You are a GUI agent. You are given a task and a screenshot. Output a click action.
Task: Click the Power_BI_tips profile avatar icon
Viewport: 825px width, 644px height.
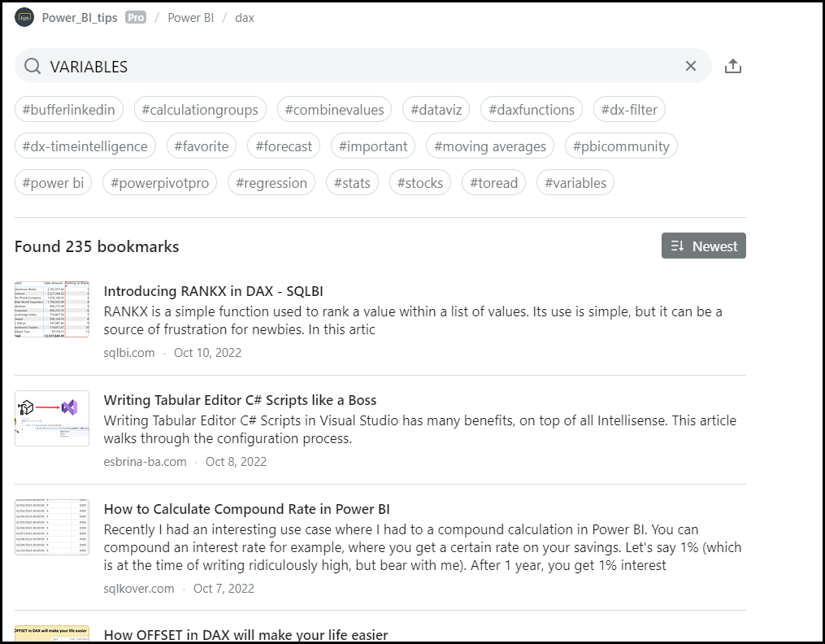click(x=24, y=17)
